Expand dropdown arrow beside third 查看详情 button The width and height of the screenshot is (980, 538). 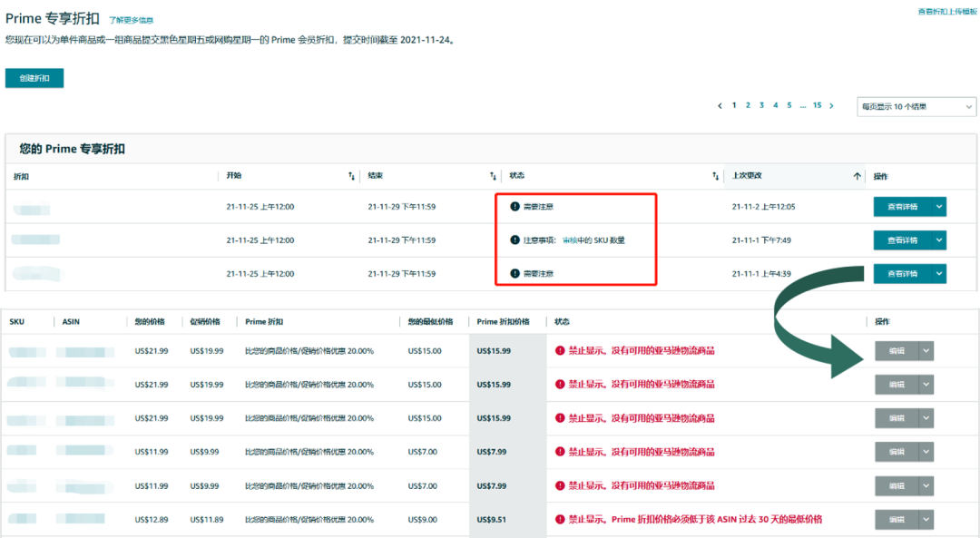[x=939, y=273]
